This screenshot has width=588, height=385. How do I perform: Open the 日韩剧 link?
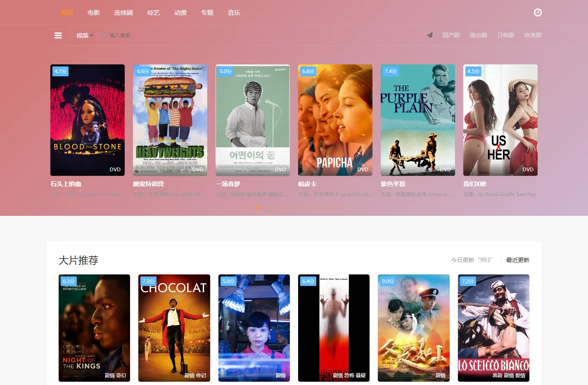pyautogui.click(x=506, y=35)
